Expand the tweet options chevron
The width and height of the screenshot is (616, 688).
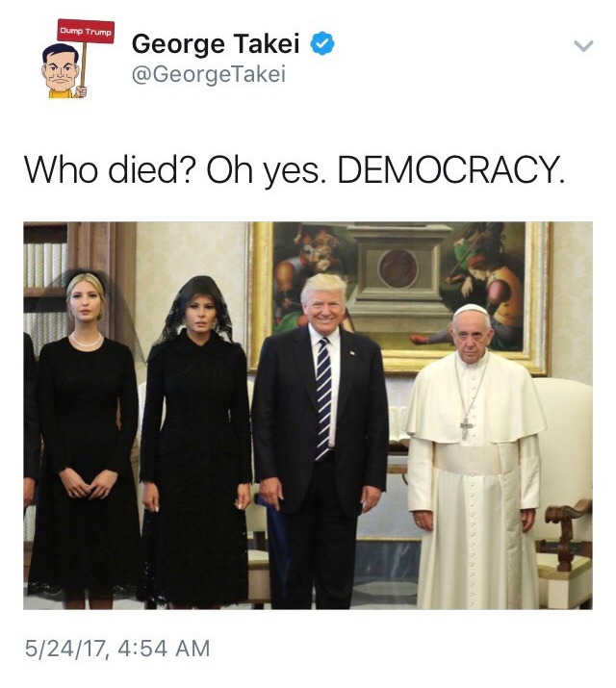[583, 45]
